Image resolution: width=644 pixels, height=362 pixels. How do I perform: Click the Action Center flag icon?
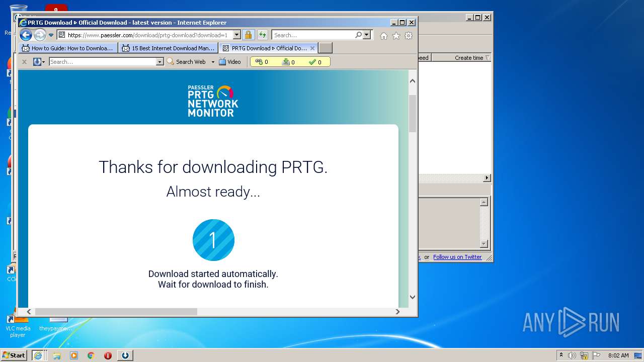click(596, 355)
